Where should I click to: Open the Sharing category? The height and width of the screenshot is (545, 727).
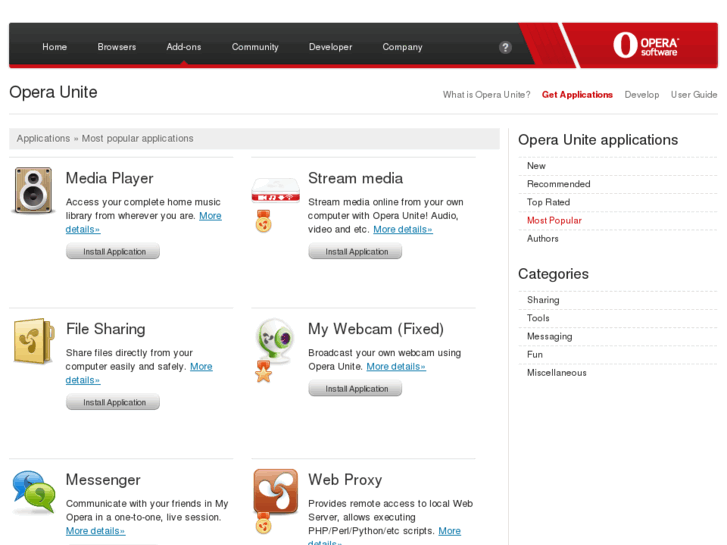pyautogui.click(x=543, y=300)
